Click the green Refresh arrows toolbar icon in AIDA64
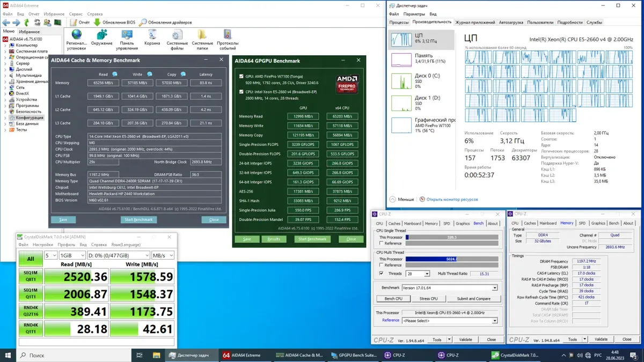 pos(37,23)
